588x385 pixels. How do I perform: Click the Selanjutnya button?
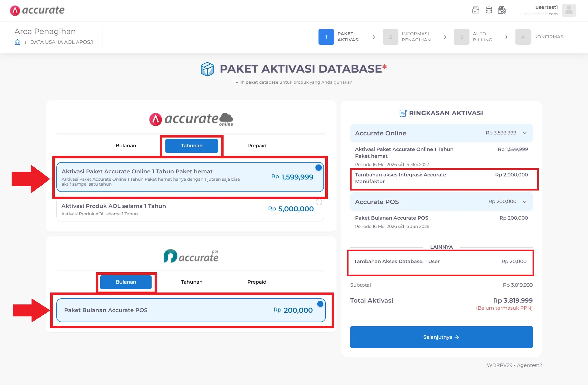[x=441, y=337]
